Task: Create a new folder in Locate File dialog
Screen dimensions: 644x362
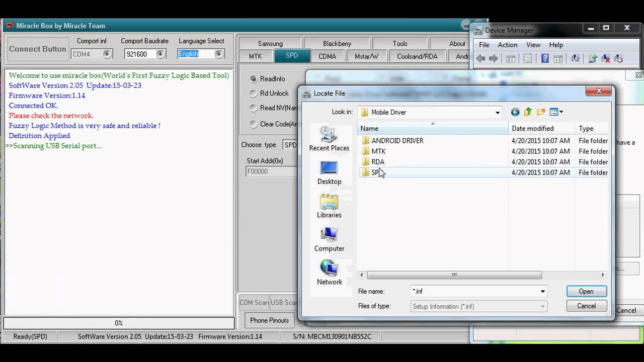Action: (541, 112)
